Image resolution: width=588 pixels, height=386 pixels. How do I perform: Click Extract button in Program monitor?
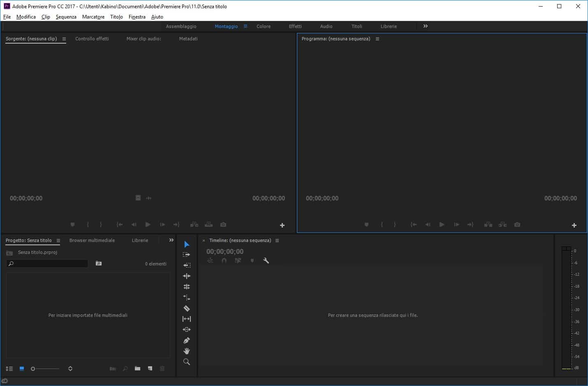pyautogui.click(x=502, y=225)
